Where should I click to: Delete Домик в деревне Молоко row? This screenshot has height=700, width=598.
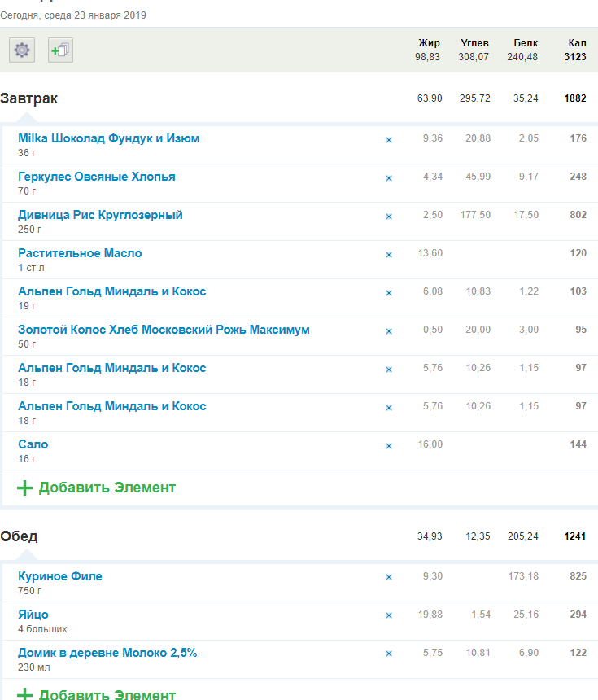point(388,654)
